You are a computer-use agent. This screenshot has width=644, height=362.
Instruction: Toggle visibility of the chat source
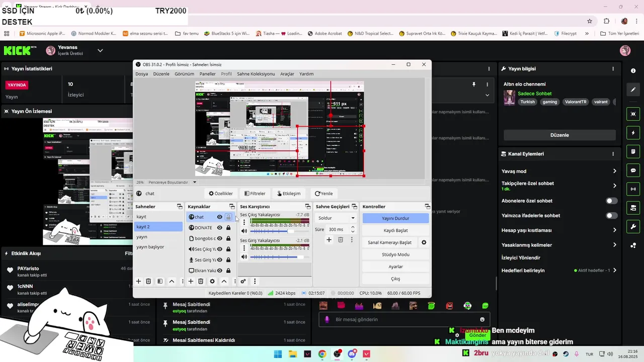pos(220,217)
